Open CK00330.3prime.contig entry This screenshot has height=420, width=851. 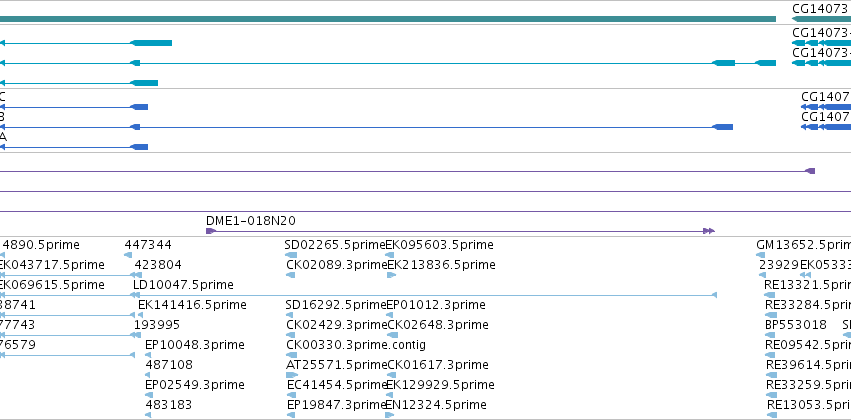(x=356, y=345)
